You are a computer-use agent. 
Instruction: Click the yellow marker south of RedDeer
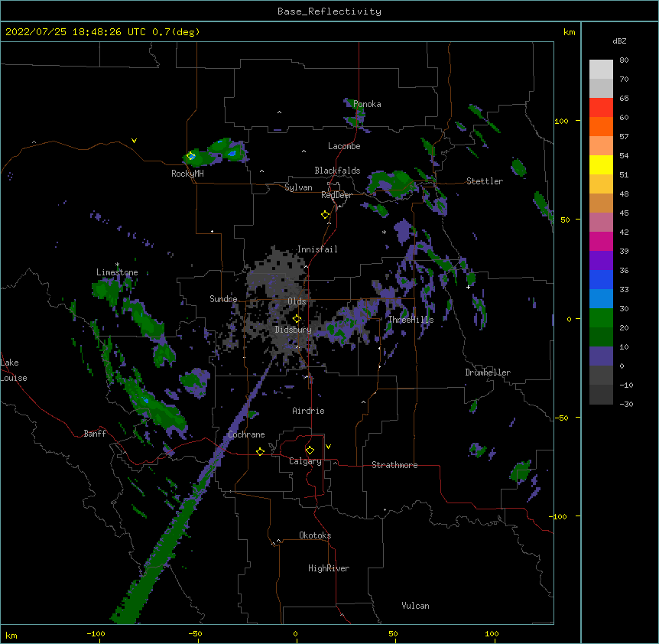click(x=325, y=215)
